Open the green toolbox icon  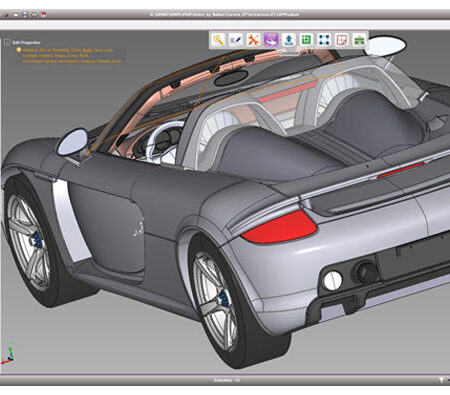[359, 40]
